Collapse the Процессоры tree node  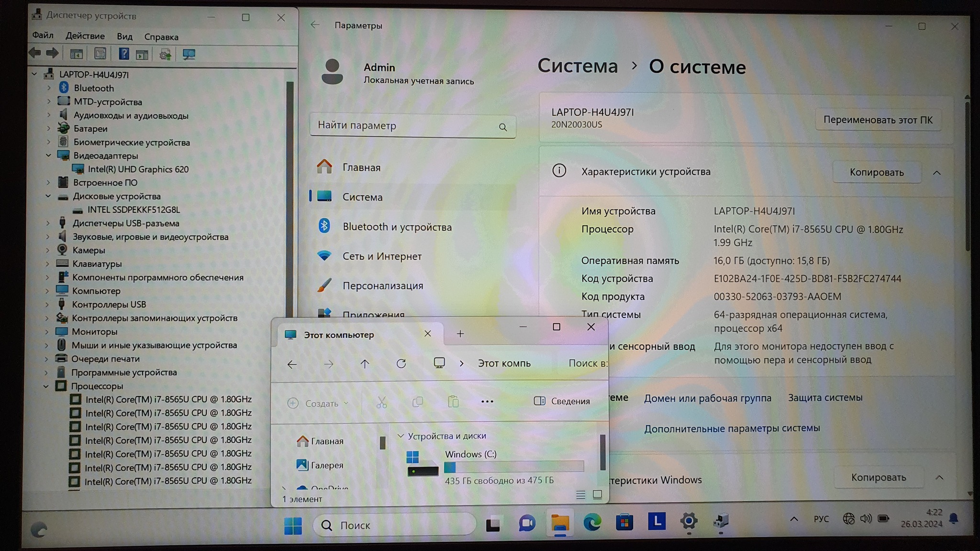(46, 386)
